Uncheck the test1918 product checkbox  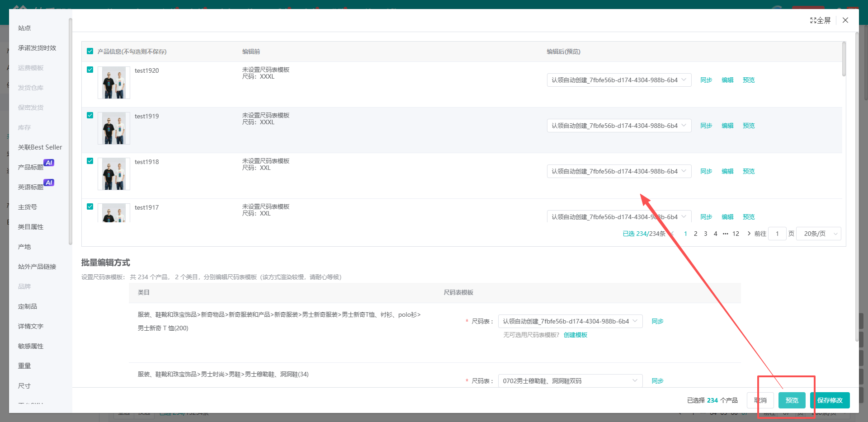90,161
